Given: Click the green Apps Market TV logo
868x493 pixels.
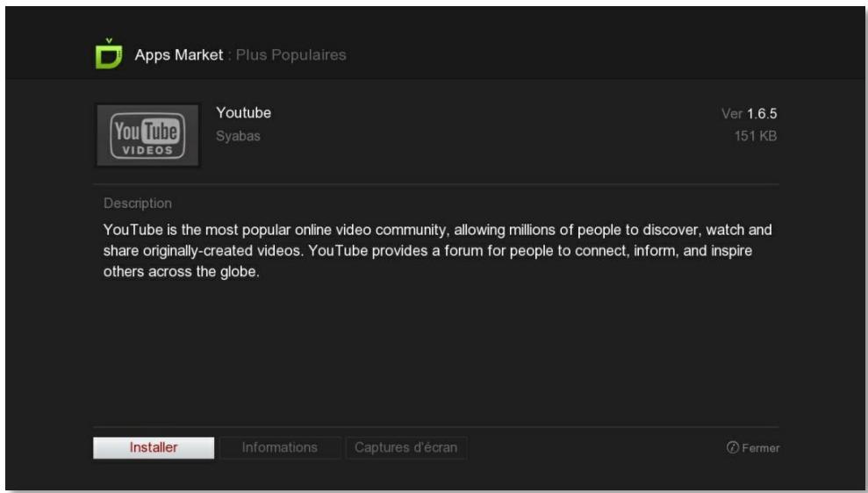Looking at the screenshot, I should [109, 54].
